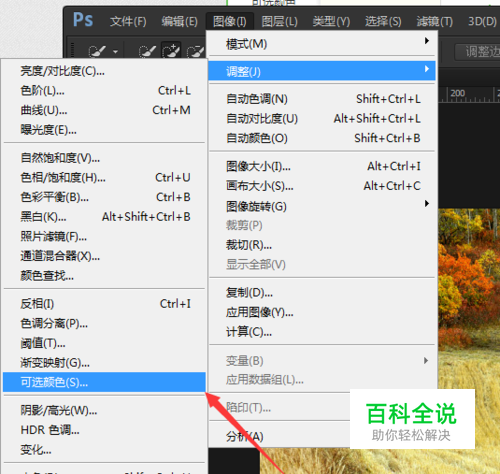Choose HDR 色调... adjustment
The height and width of the screenshot is (474, 500).
(x=104, y=430)
